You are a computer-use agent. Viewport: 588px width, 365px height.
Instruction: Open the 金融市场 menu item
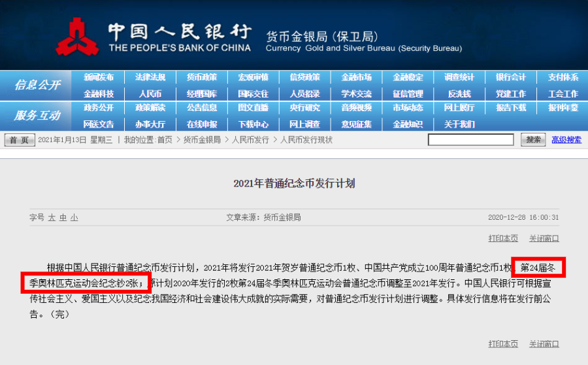[356, 77]
